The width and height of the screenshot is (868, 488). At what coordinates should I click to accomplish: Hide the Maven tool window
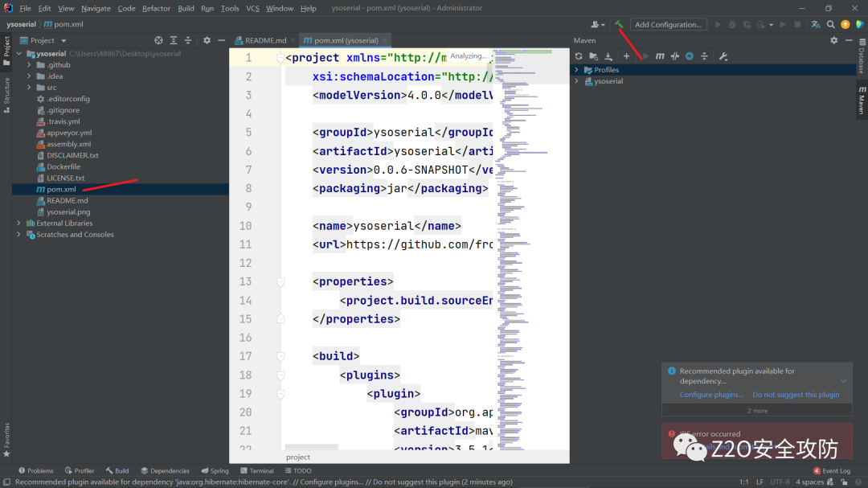(x=849, y=40)
